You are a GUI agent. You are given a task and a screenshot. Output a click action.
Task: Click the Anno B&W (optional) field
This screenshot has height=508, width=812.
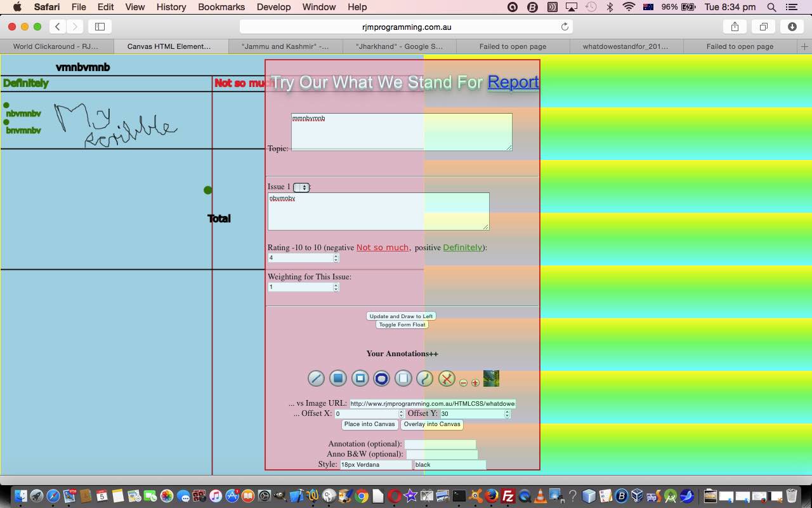(x=442, y=455)
